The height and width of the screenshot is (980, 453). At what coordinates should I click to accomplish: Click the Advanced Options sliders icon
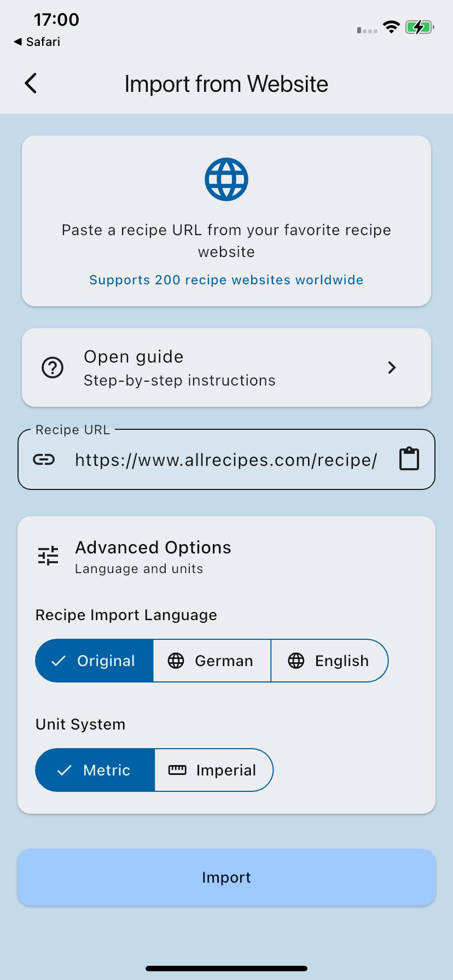coord(48,555)
